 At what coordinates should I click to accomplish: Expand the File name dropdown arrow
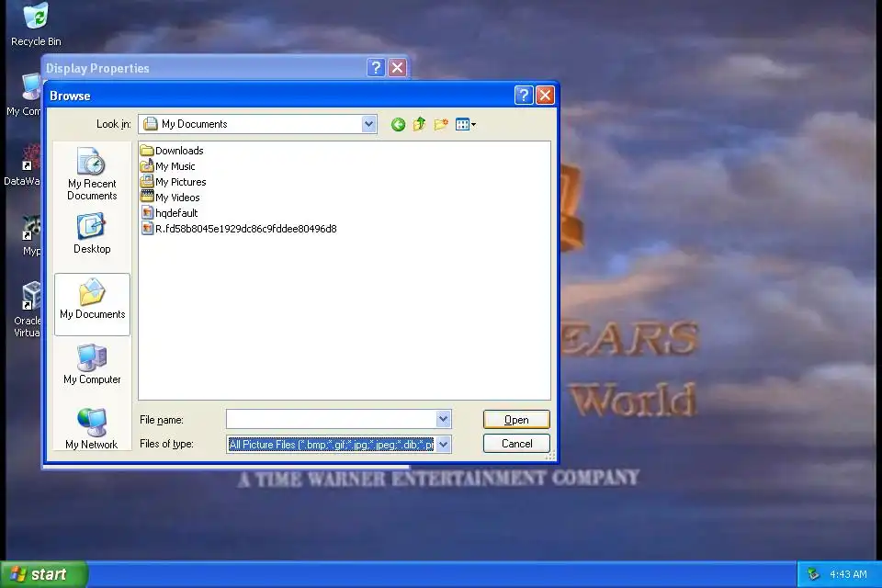click(443, 419)
